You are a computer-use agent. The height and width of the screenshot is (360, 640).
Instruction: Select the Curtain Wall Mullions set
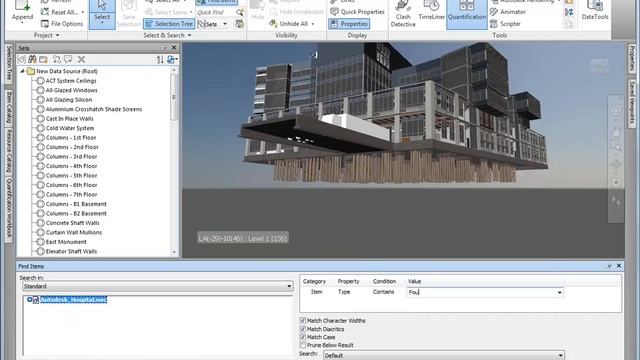(73, 232)
